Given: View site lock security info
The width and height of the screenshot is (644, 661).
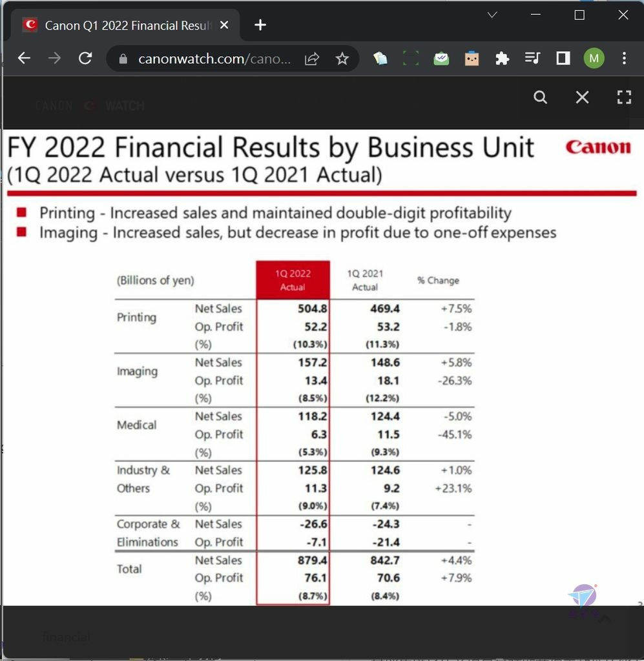Looking at the screenshot, I should [x=123, y=59].
